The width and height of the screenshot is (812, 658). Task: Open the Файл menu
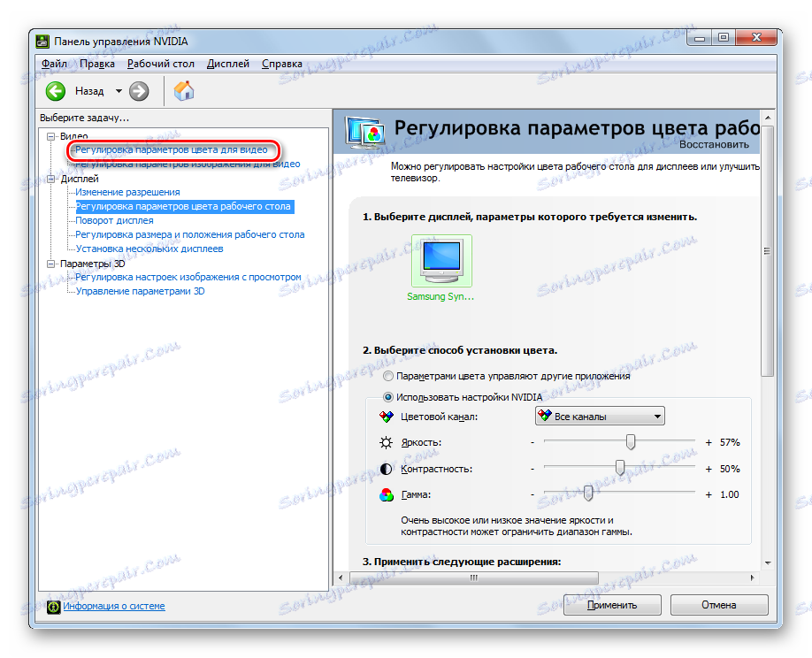(x=54, y=64)
